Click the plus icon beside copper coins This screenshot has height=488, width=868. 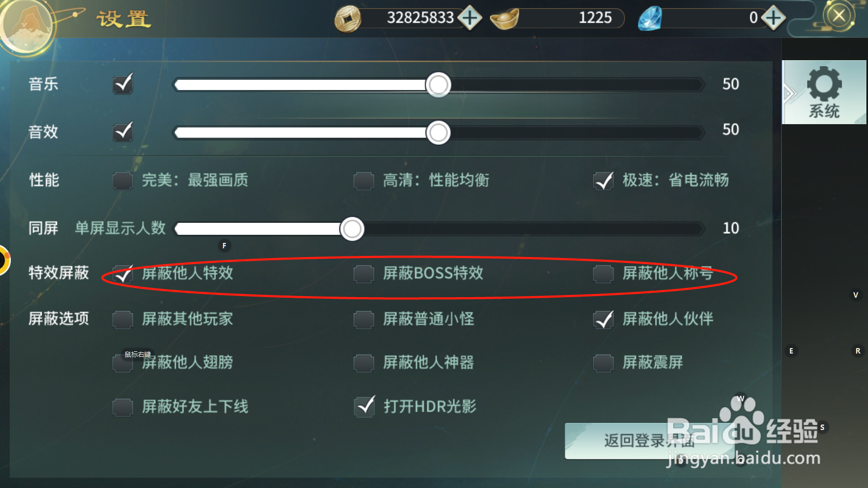pyautogui.click(x=470, y=18)
